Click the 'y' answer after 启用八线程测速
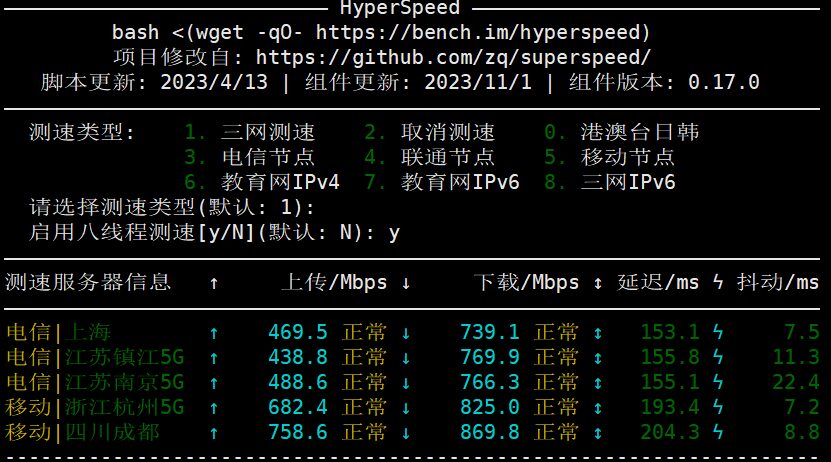Viewport: 831px width, 462px height. (395, 233)
